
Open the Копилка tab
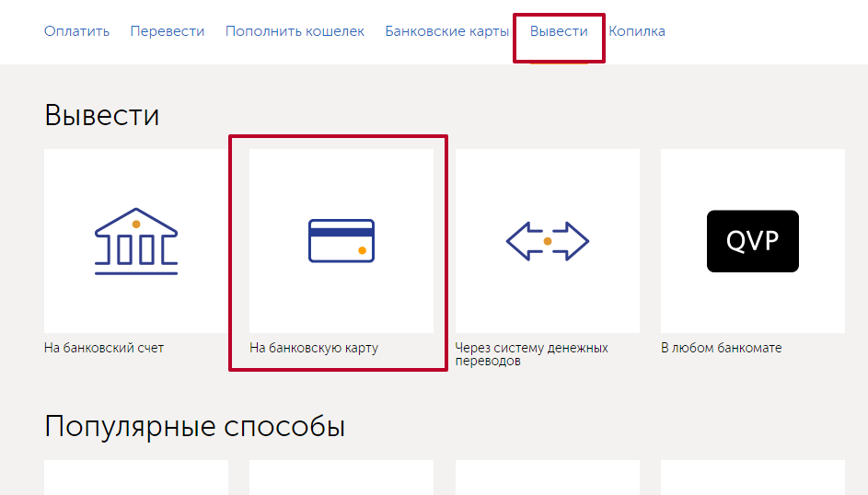[637, 31]
